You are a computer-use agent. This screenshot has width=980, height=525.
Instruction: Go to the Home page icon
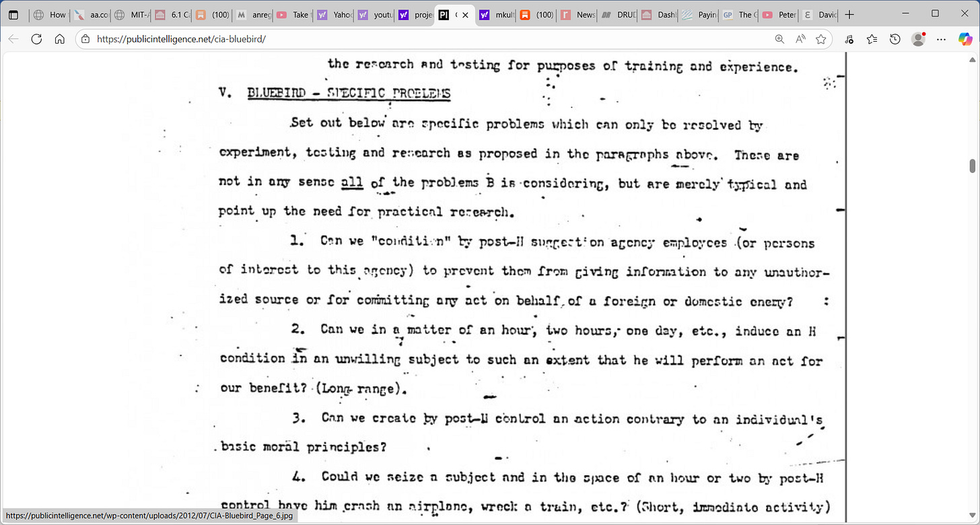(59, 39)
